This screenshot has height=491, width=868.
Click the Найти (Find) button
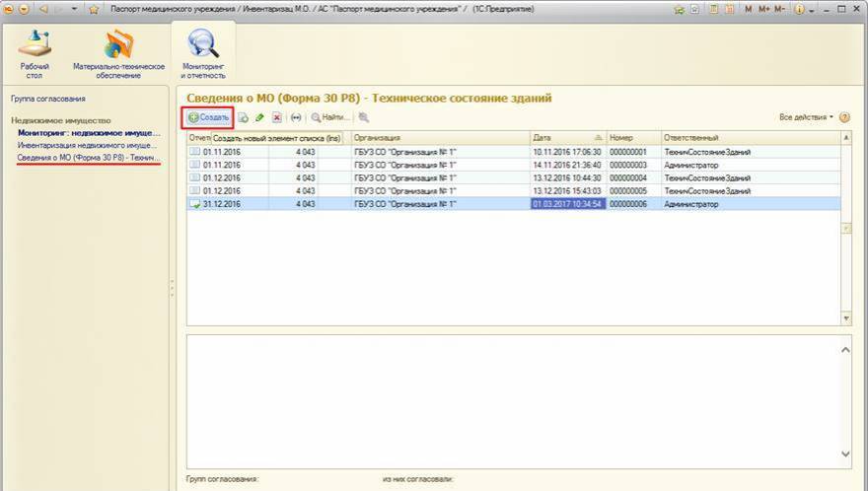coord(330,117)
